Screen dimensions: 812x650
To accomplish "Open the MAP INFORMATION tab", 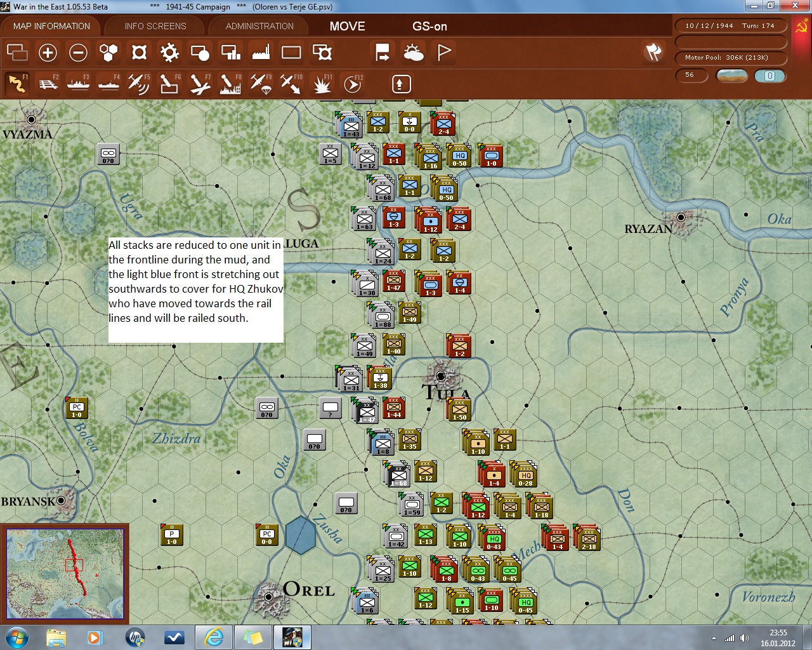I will (x=51, y=26).
